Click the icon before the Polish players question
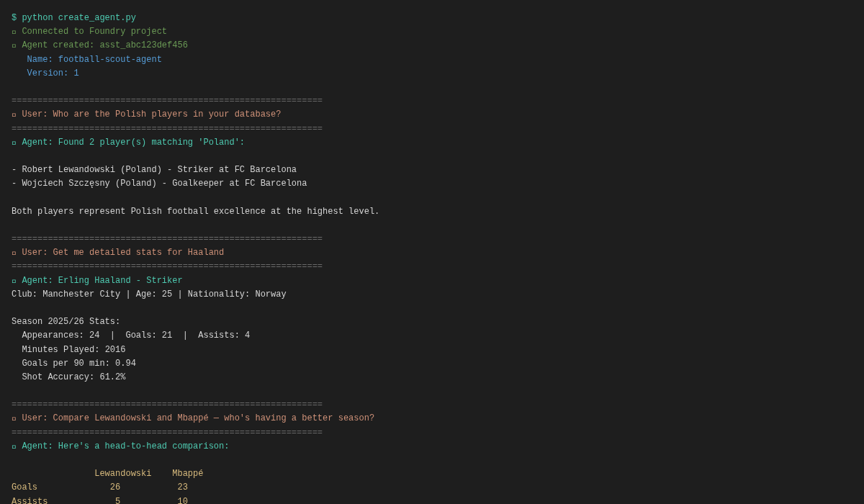 (14, 115)
